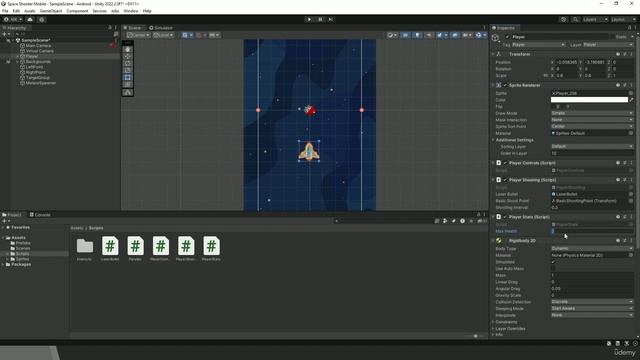Open the Material object picker circle
The height and width of the screenshot is (360, 640).
coord(631,133)
